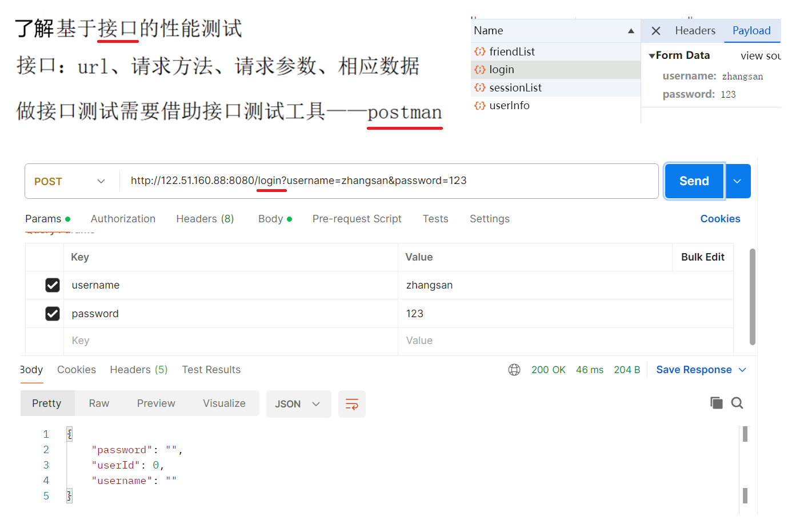This screenshot has width=800, height=532.
Task: Collapse the Form Data section triangle
Action: point(651,56)
